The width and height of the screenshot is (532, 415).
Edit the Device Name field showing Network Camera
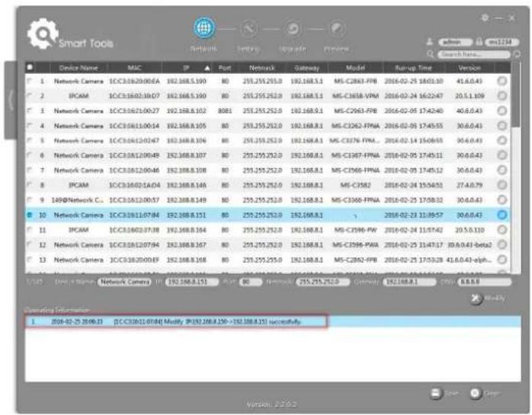124,282
